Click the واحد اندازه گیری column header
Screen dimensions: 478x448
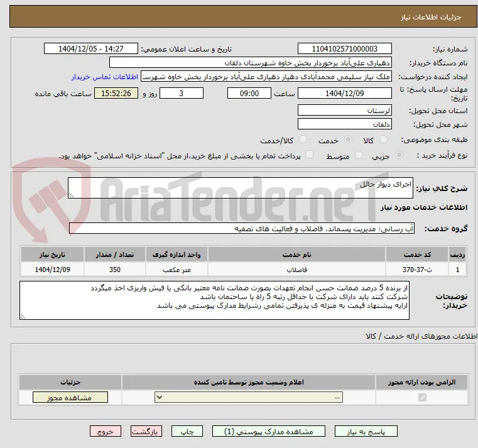(x=177, y=254)
